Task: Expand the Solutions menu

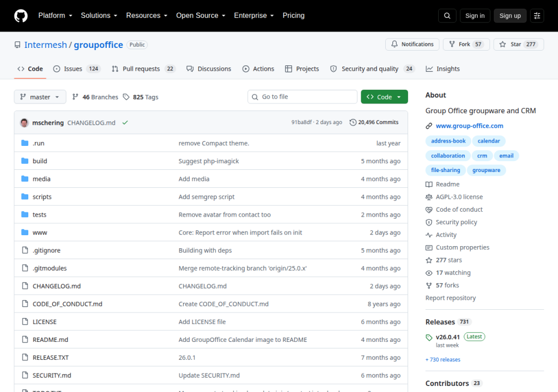Action: [99, 16]
